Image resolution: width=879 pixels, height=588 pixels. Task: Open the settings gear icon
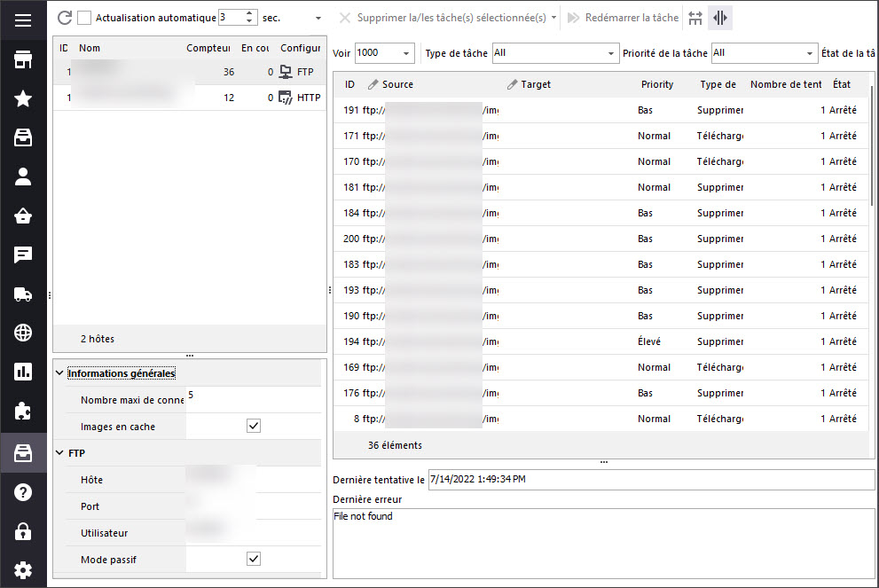click(23, 570)
